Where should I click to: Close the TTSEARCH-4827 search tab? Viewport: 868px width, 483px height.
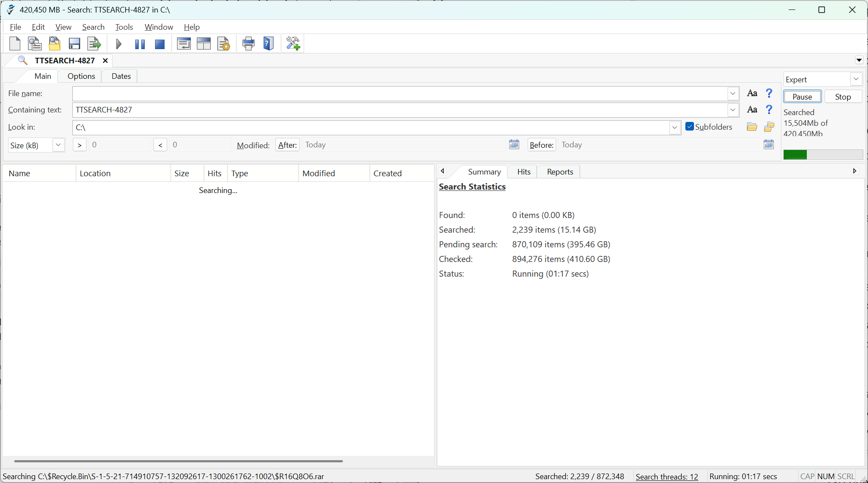(x=105, y=61)
